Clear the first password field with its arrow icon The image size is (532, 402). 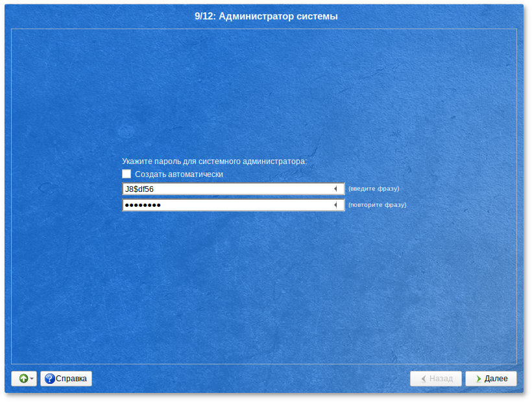pyautogui.click(x=335, y=189)
